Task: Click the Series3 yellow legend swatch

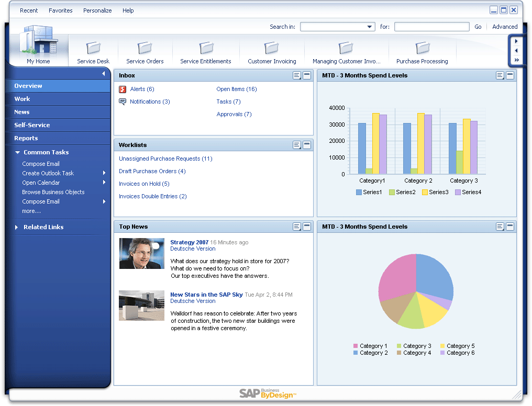Action: (x=425, y=192)
